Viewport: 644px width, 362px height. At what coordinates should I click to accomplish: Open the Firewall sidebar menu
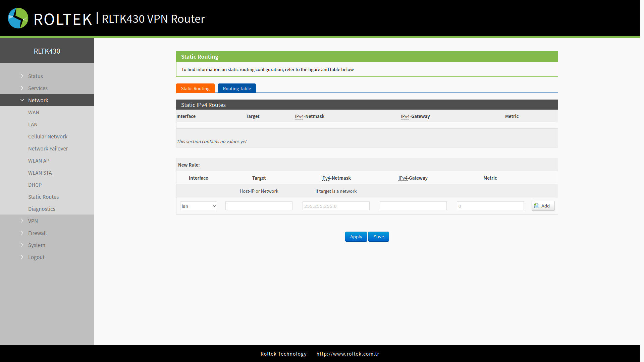pyautogui.click(x=38, y=233)
